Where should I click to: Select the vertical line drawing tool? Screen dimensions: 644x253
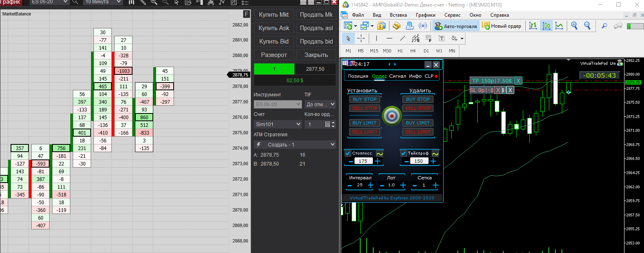click(376, 38)
